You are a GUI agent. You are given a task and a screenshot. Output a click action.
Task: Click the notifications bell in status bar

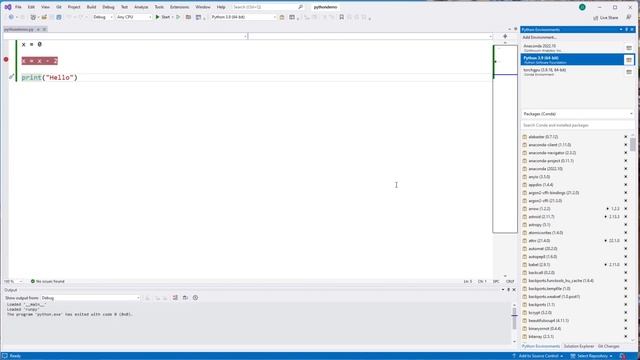pyautogui.click(x=623, y=356)
